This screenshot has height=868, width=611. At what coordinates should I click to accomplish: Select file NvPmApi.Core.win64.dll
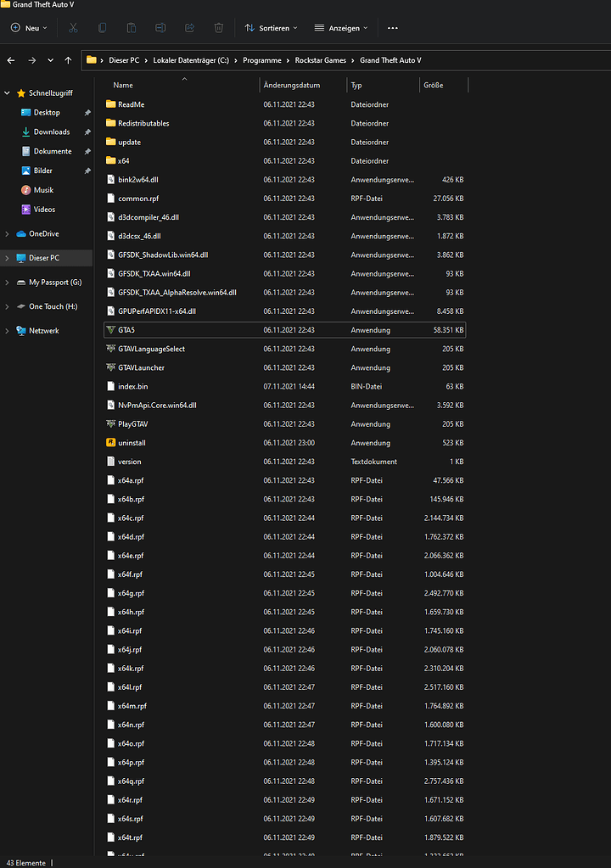pyautogui.click(x=157, y=406)
